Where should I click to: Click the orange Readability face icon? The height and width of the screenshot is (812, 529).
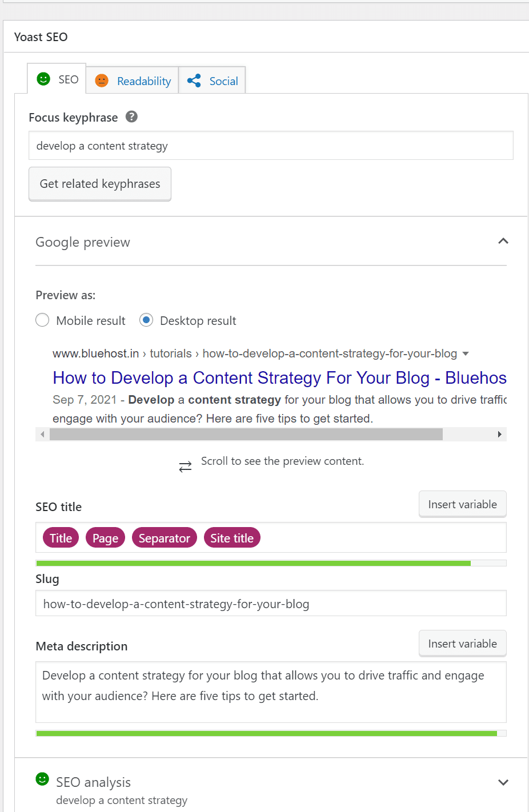pyautogui.click(x=102, y=81)
